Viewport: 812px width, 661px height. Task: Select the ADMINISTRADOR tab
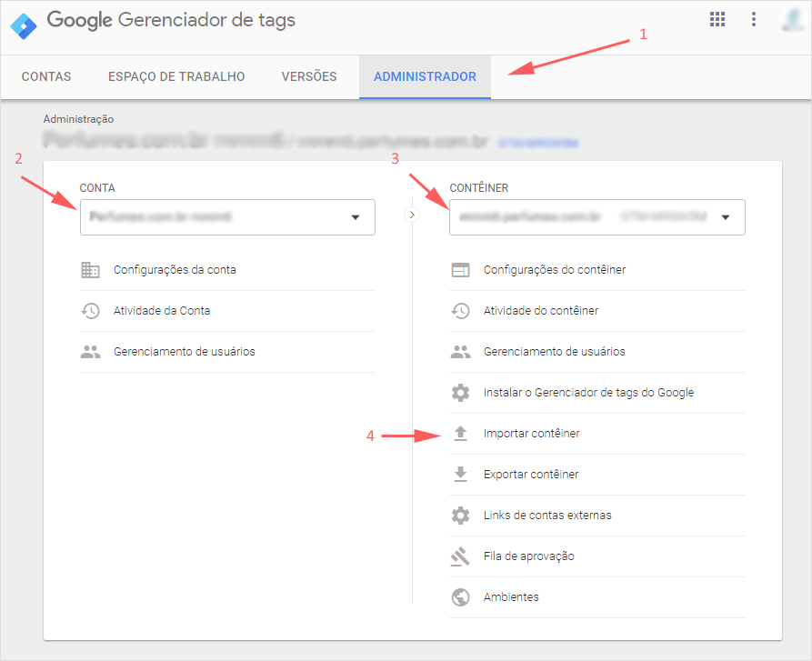tap(426, 76)
